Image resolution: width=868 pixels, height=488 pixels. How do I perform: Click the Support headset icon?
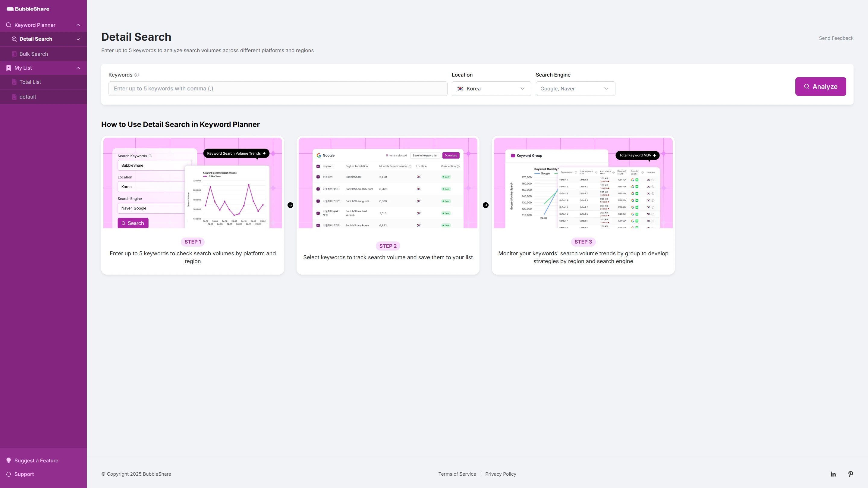(8, 474)
